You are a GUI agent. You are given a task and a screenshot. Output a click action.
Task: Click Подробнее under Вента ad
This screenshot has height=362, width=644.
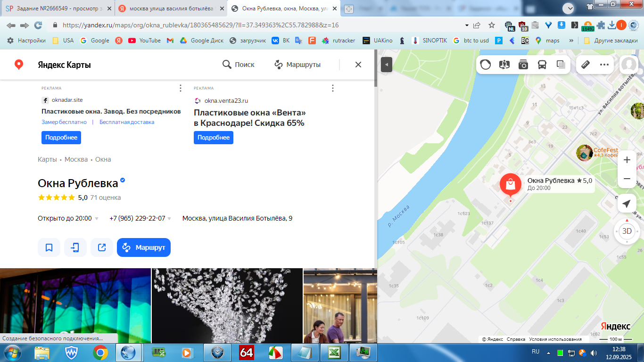tap(214, 138)
